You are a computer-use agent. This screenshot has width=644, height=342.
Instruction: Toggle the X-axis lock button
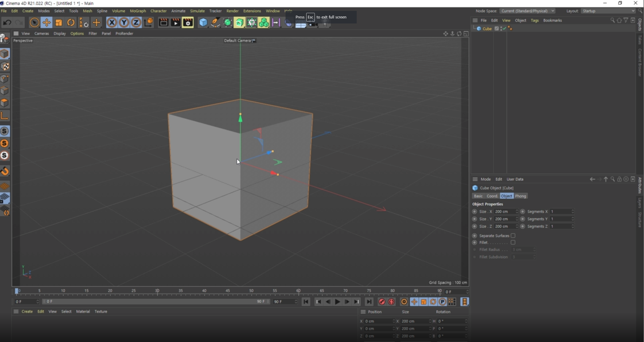coord(112,23)
